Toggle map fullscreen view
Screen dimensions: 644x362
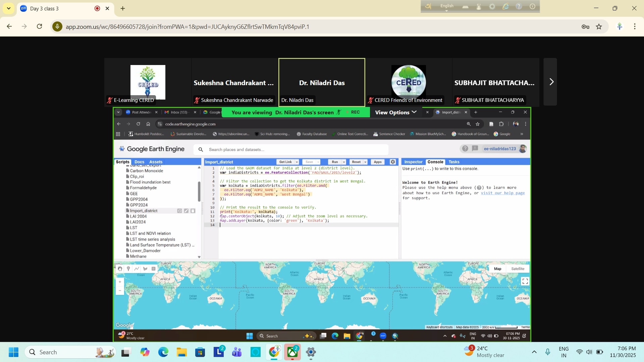[525, 282]
